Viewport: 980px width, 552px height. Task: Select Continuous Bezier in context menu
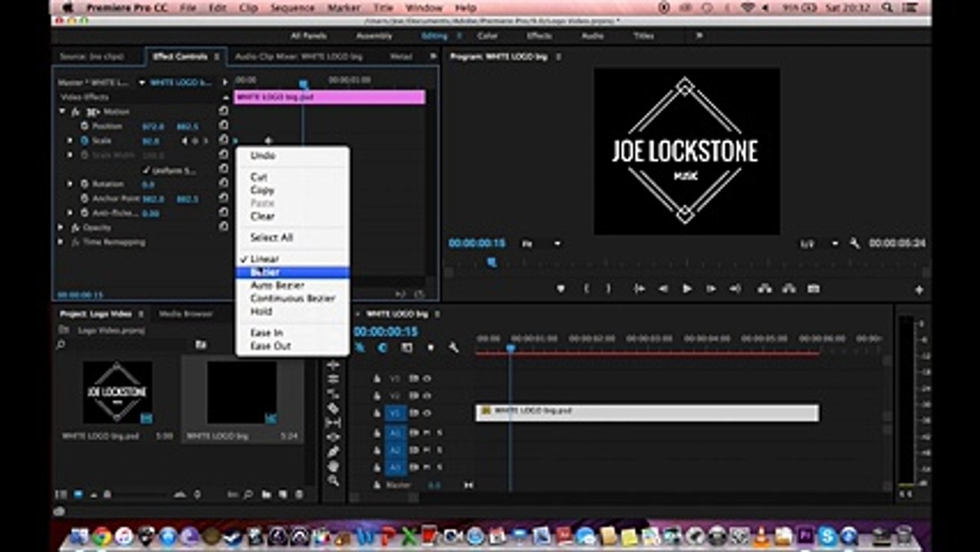tap(292, 298)
